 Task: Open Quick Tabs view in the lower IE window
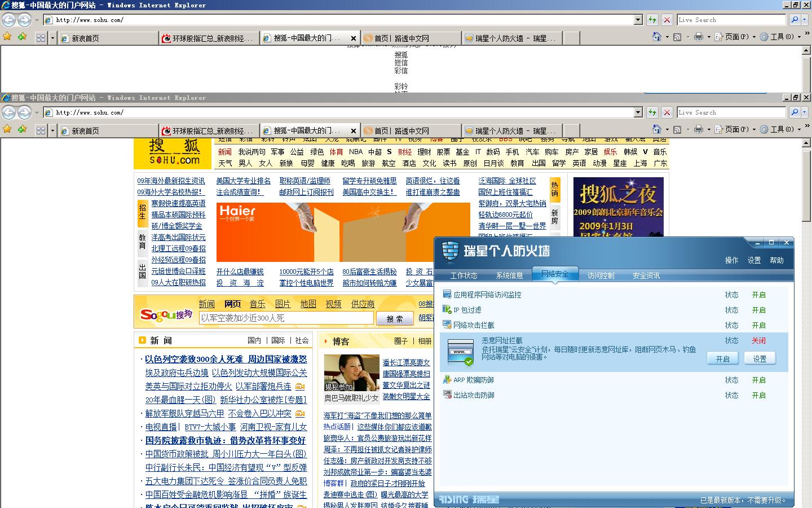point(41,130)
